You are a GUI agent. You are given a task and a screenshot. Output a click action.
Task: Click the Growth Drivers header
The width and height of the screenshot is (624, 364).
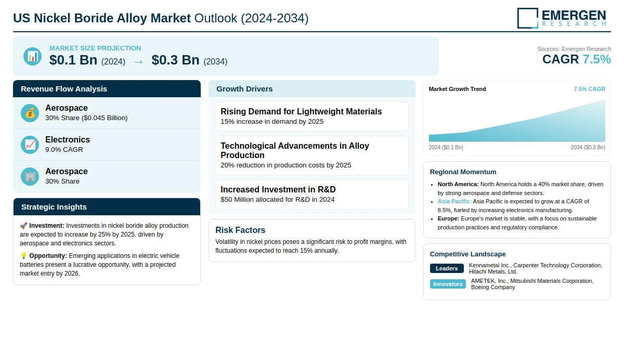click(x=311, y=89)
